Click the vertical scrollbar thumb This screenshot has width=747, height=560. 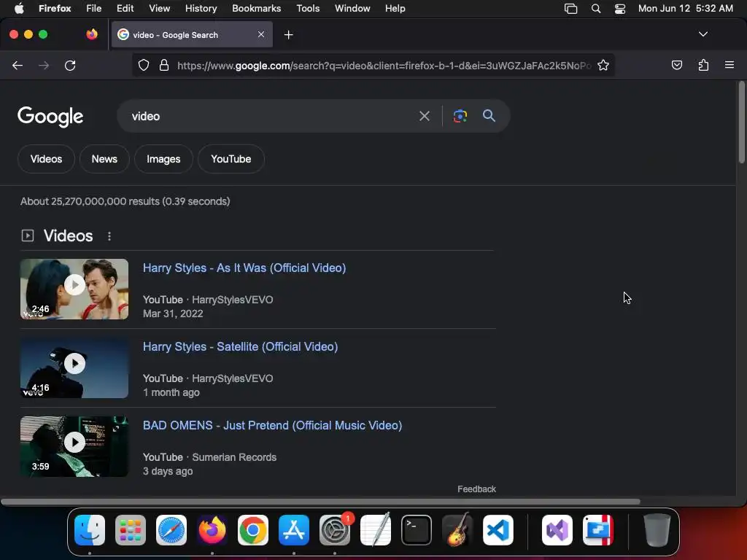coord(741,122)
